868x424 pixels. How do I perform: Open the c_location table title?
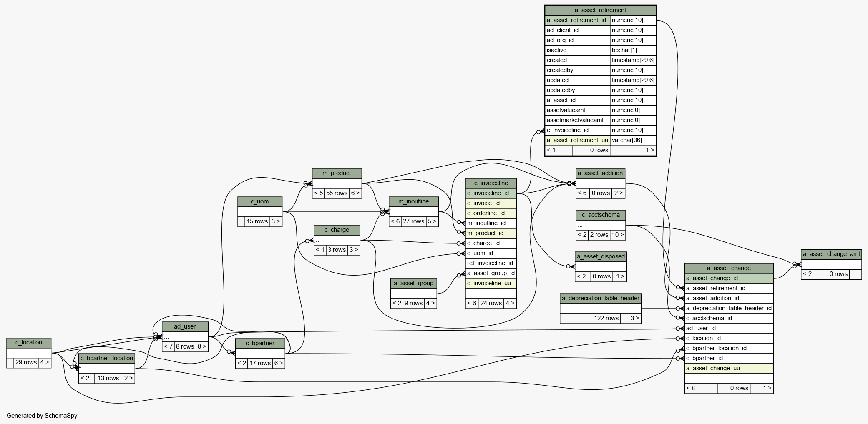pos(29,342)
